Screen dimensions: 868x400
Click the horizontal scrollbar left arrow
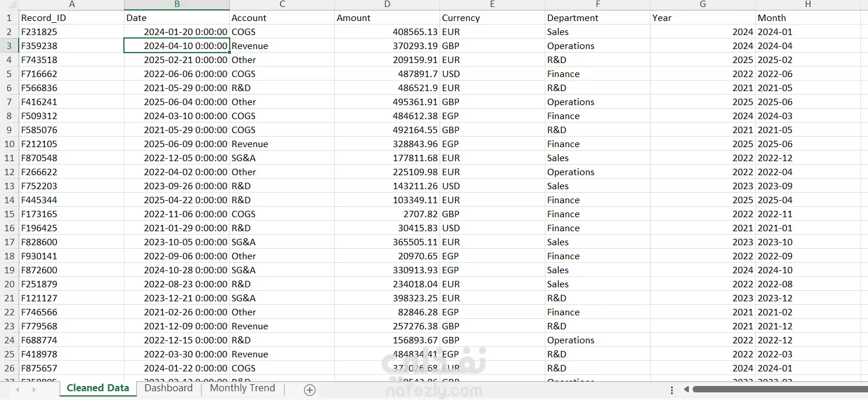pyautogui.click(x=686, y=389)
